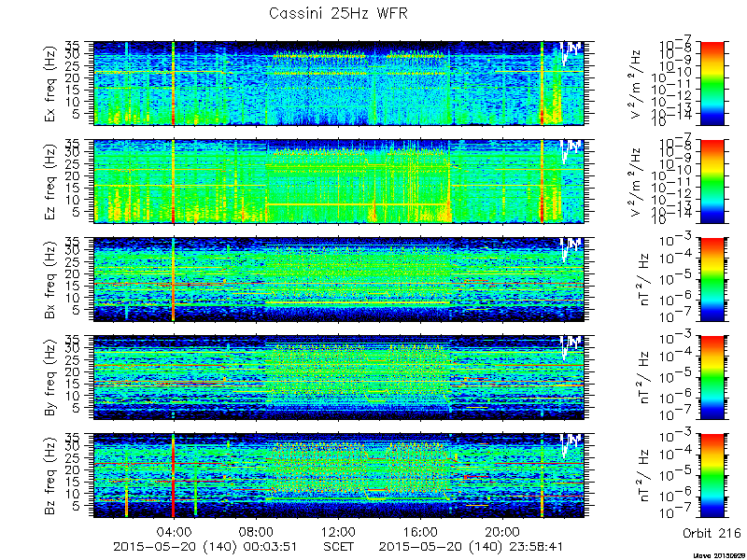The image size is (747, 560).
Task: Click the Ex panel color bar
Action: pos(712,83)
